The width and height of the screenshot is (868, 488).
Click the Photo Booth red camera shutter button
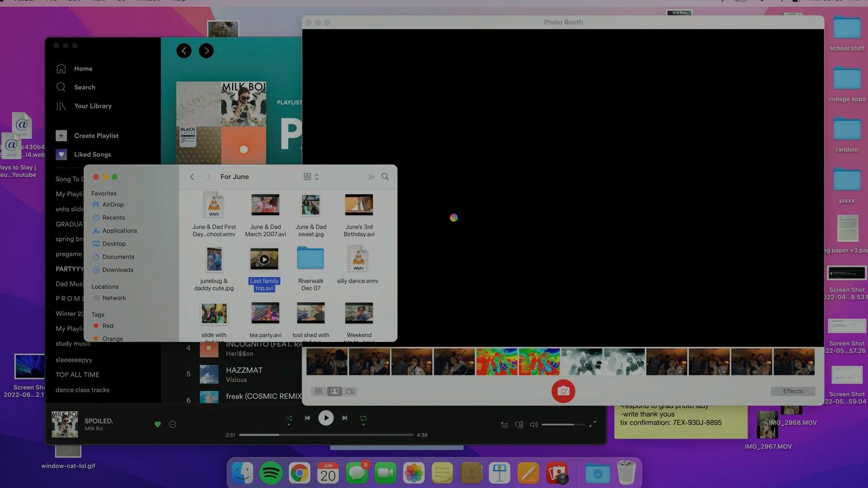(563, 391)
